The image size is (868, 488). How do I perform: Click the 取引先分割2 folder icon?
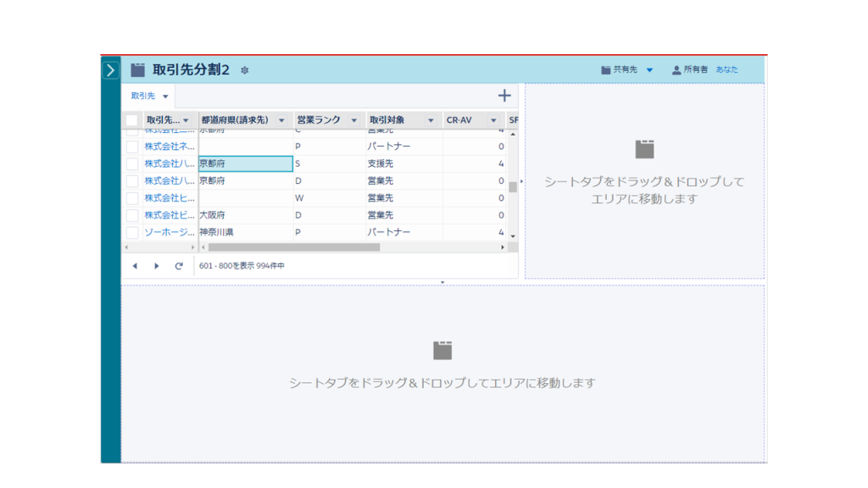click(138, 69)
